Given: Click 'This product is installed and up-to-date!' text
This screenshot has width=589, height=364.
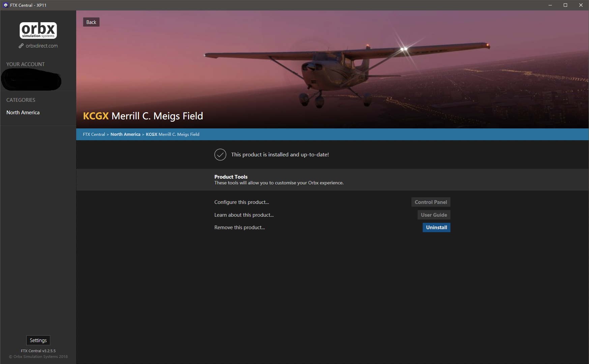Looking at the screenshot, I should (280, 155).
